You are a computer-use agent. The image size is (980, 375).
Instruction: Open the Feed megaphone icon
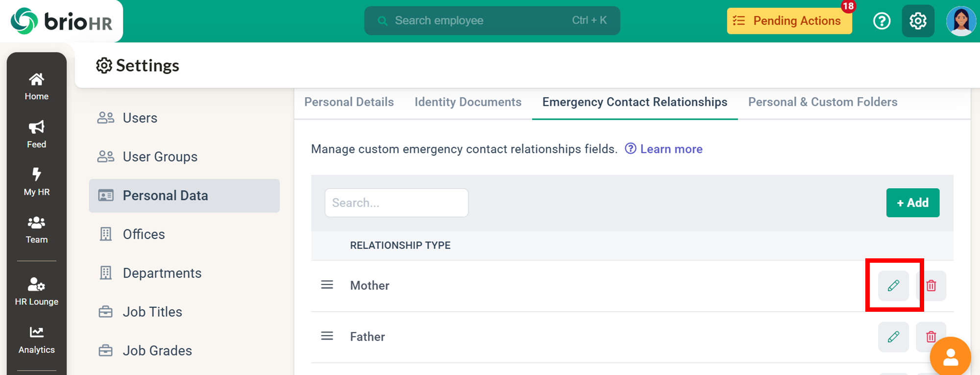pyautogui.click(x=37, y=127)
